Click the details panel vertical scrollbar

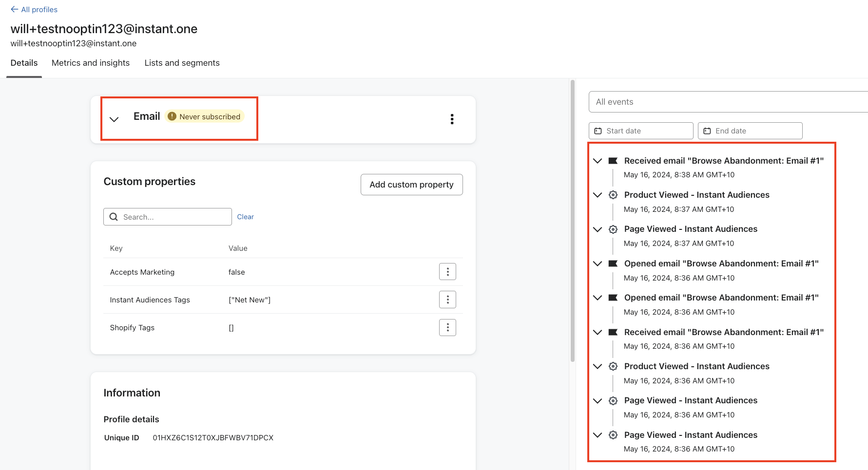click(573, 221)
